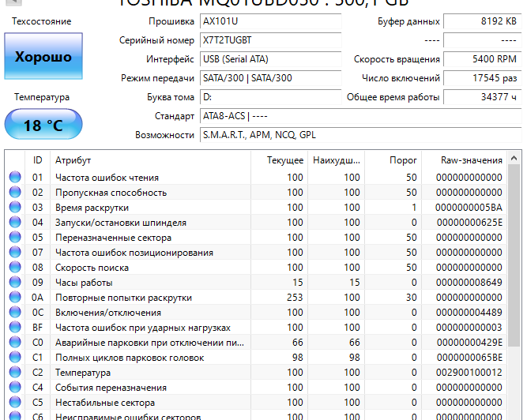Click the Текущее column header
527x420 pixels.
(x=285, y=160)
